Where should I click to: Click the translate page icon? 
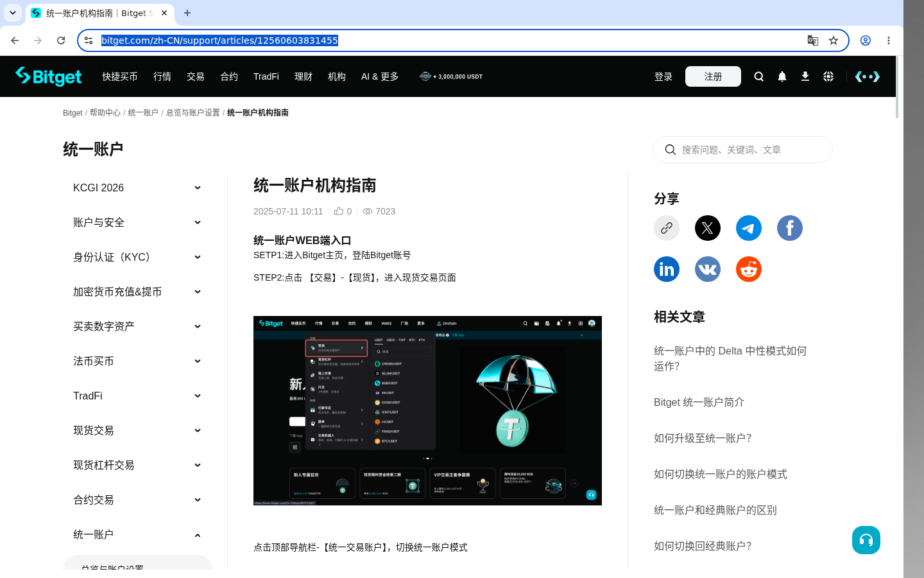(813, 40)
